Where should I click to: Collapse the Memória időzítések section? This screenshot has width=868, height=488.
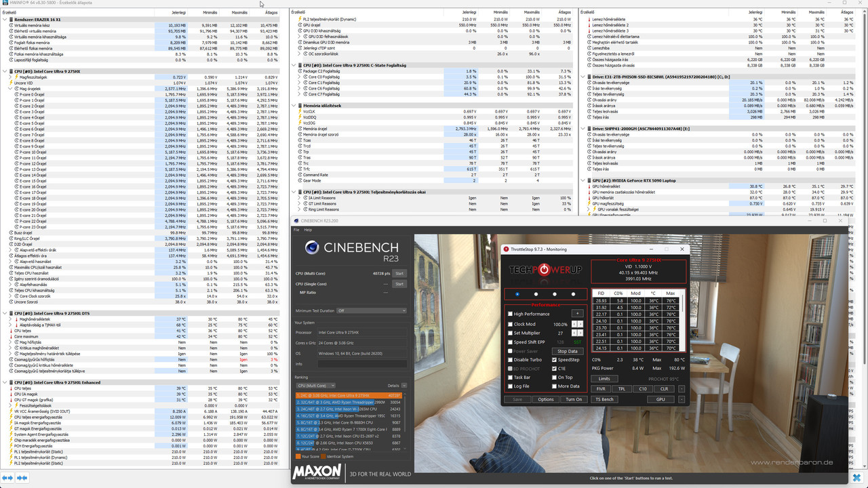click(x=293, y=106)
